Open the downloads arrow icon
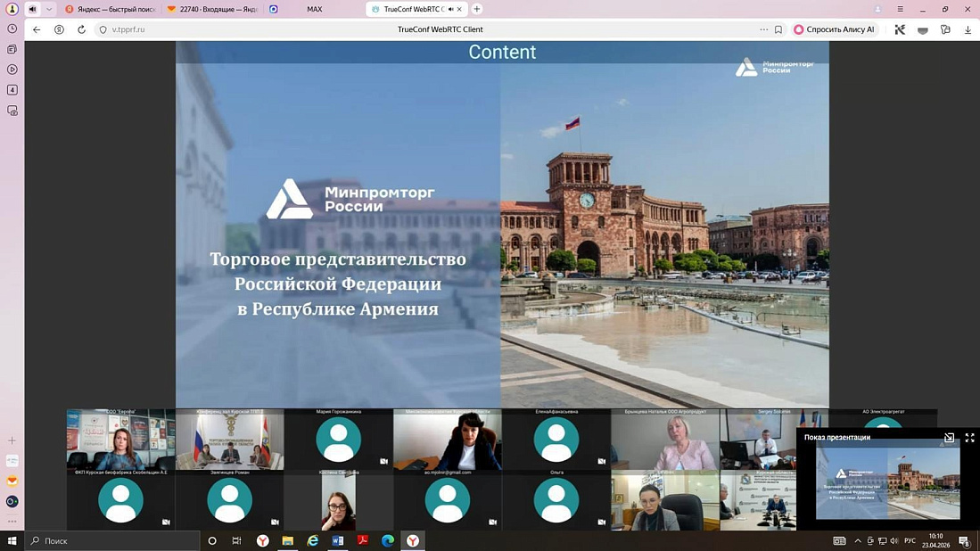 point(968,29)
